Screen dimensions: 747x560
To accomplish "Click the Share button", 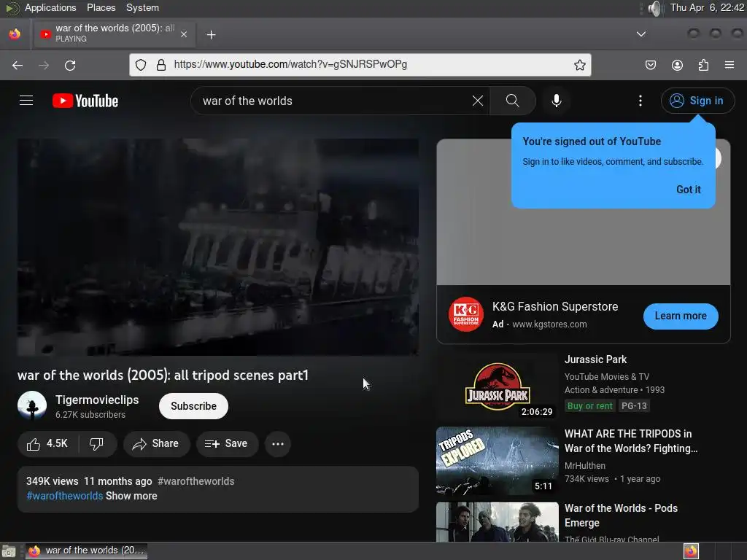I will (156, 444).
